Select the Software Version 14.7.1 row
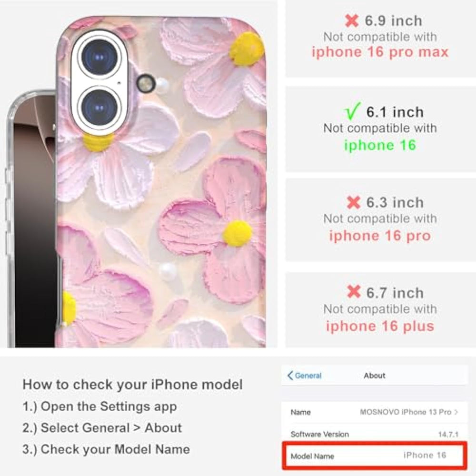 pyautogui.click(x=375, y=434)
